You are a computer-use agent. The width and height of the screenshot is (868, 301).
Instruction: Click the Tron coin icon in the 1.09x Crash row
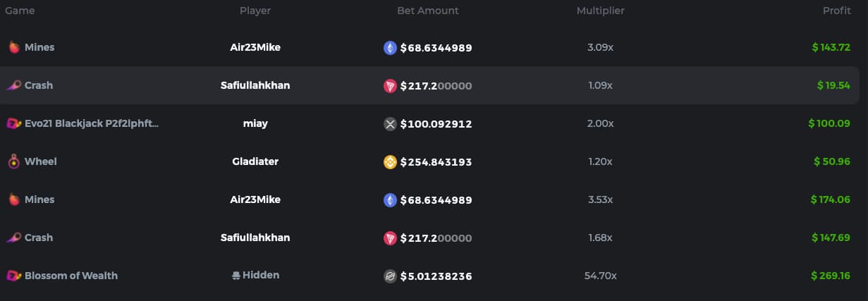pyautogui.click(x=390, y=86)
